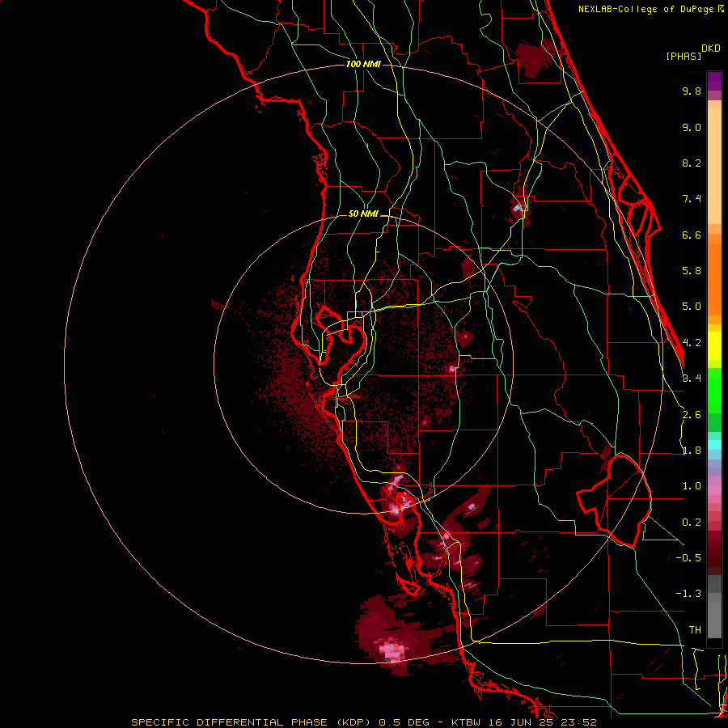The width and height of the screenshot is (728, 728).
Task: Click the [PHAS] units label
Action: click(x=684, y=57)
